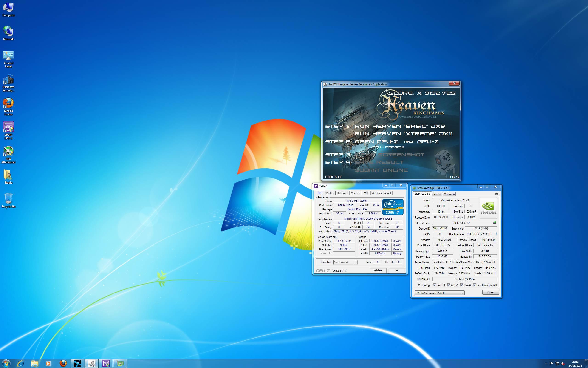Screen dimensions: 588x368
Task: Open the NVIDIA GeForce GTX 580 GPU dropdown
Action: [x=439, y=293]
